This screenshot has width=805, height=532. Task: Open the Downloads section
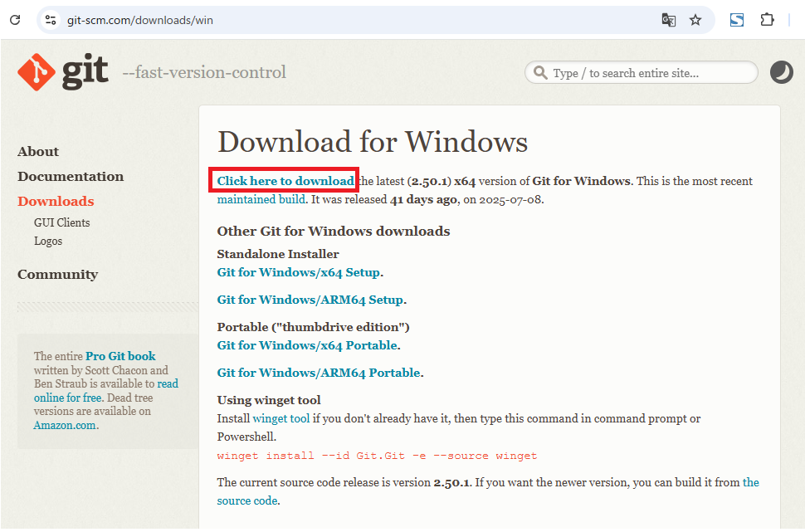[x=56, y=201]
